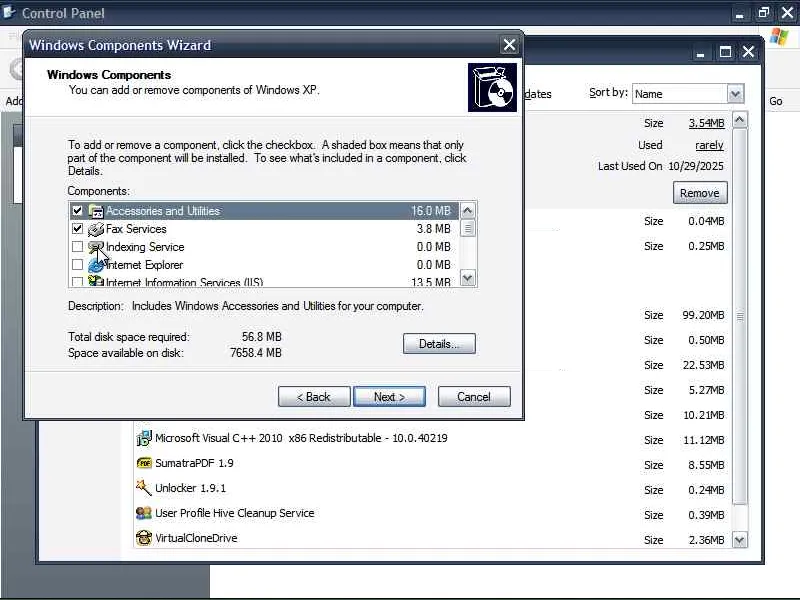Screen dimensions: 800x600
Task: Close the Add or Remove Programs window
Action: coord(748,52)
